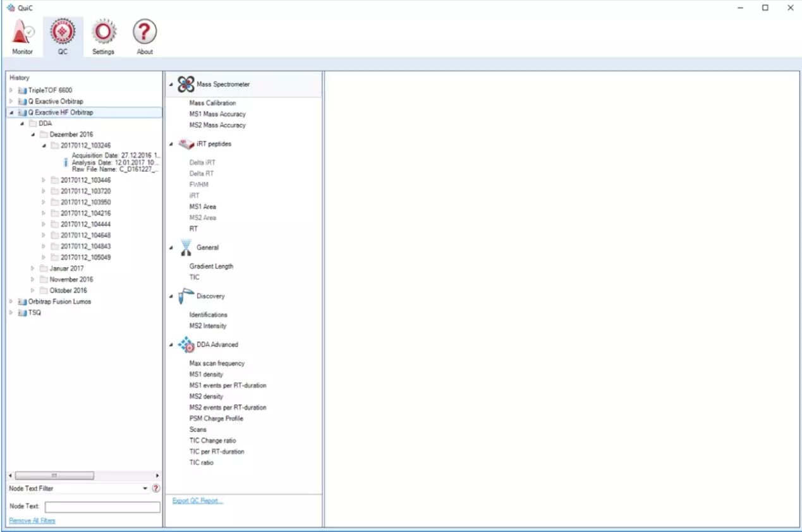The height and width of the screenshot is (532, 802).
Task: Select MS2 density metric
Action: (x=206, y=396)
